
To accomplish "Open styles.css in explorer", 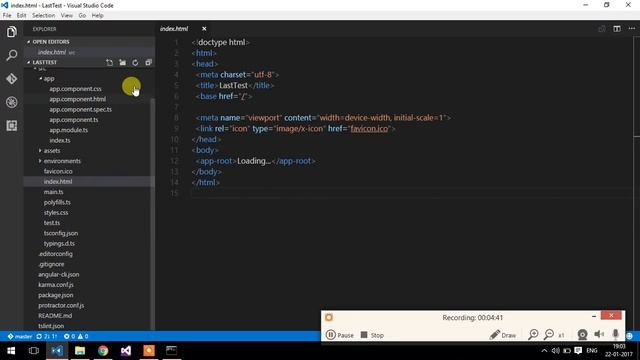I will click(56, 213).
